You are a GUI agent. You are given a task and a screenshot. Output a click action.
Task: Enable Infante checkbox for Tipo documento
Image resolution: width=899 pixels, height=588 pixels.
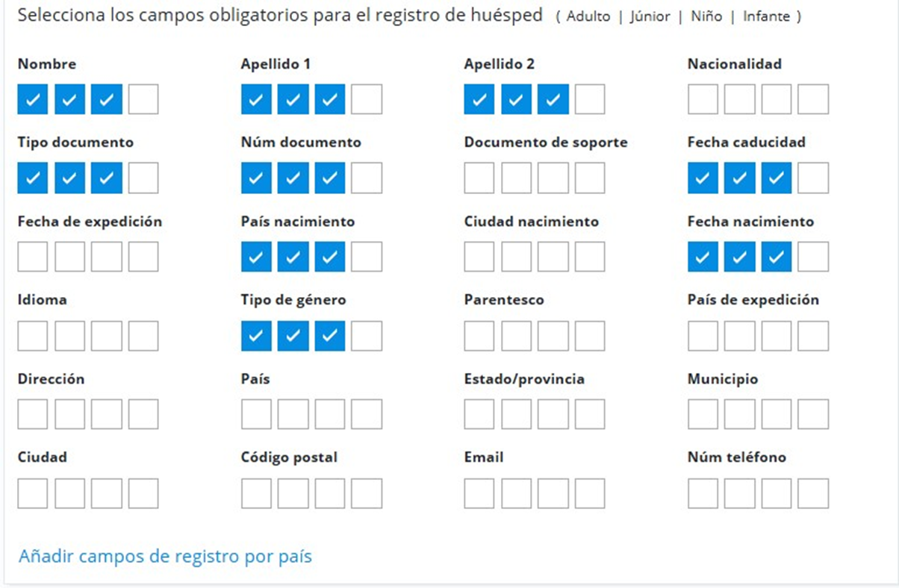point(143,178)
